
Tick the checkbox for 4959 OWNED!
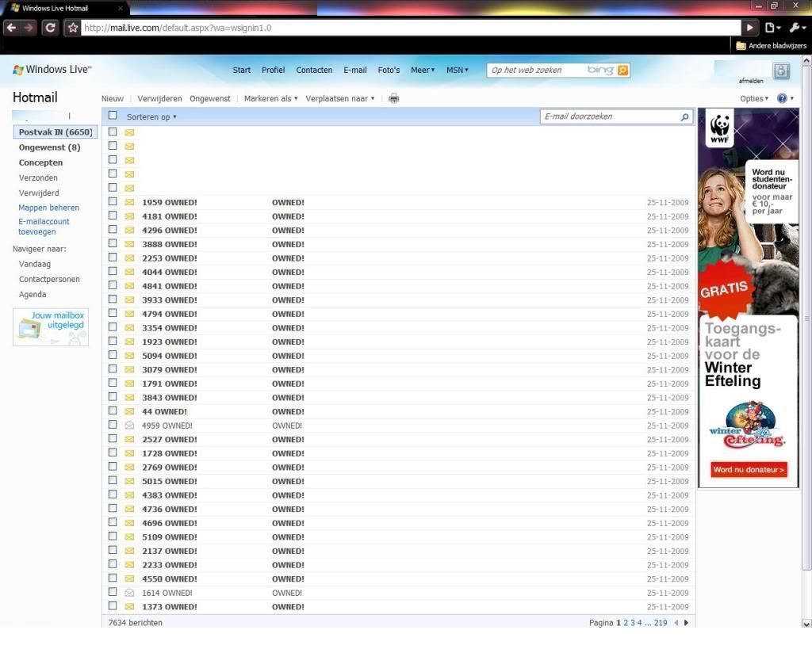pos(113,425)
